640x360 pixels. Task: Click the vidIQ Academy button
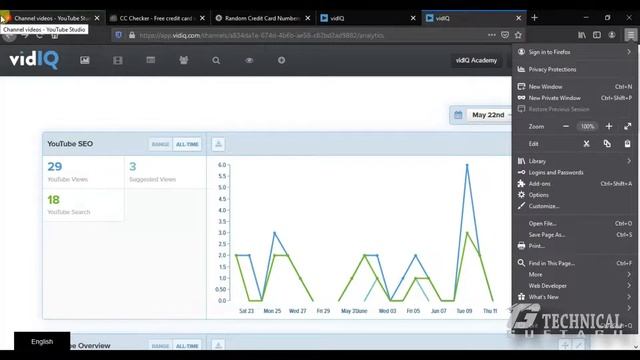476,60
